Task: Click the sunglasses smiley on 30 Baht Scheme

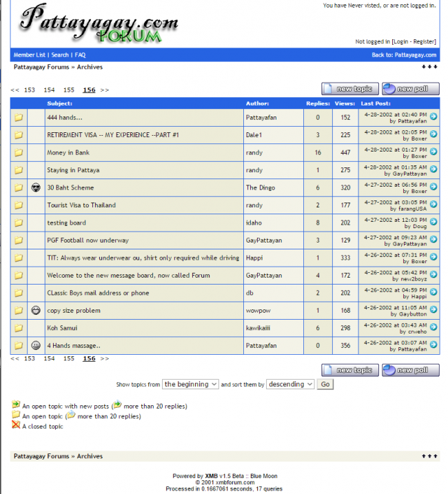Action: pyautogui.click(x=36, y=188)
